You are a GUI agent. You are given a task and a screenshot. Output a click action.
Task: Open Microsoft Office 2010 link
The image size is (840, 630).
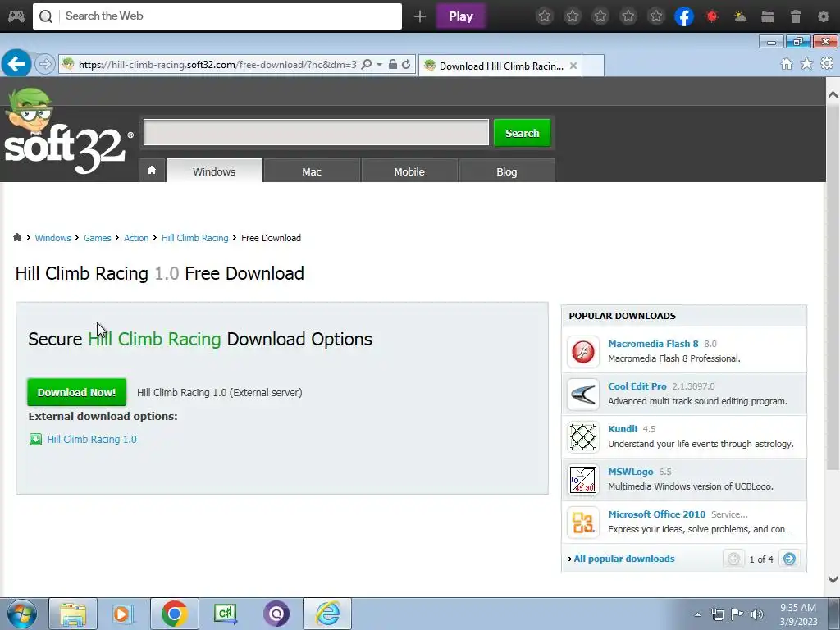pos(657,514)
